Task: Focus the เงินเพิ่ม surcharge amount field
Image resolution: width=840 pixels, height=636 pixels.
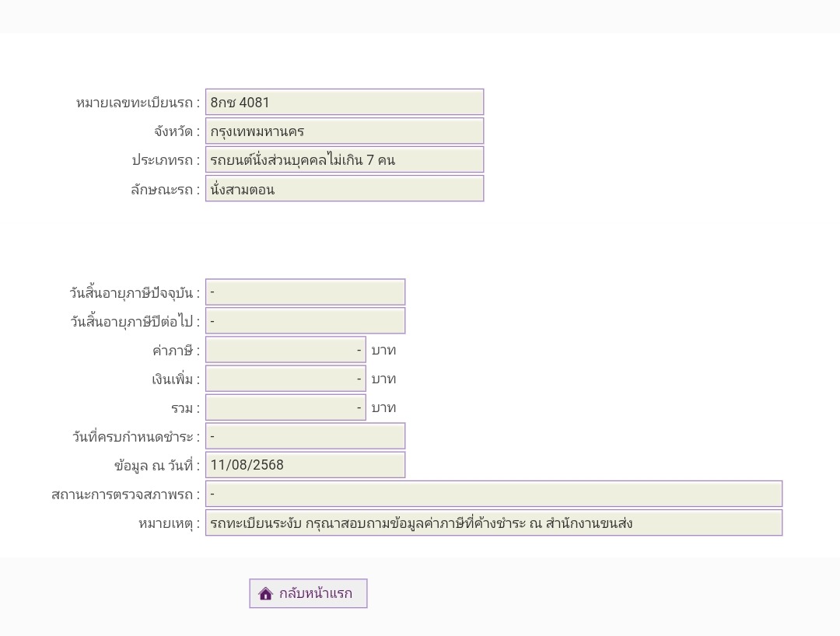Action: point(285,379)
